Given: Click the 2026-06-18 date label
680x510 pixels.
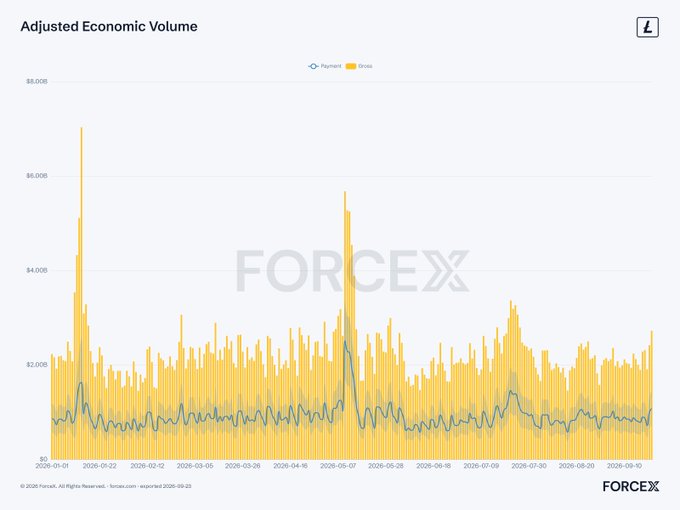Looking at the screenshot, I should coord(434,466).
